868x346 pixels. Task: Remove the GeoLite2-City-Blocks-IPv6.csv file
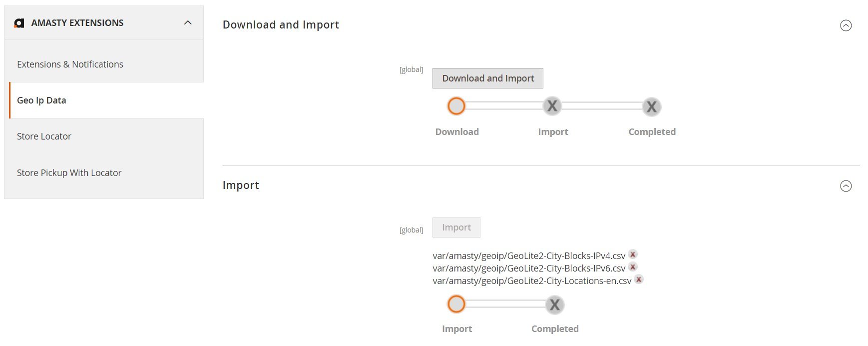tap(632, 267)
